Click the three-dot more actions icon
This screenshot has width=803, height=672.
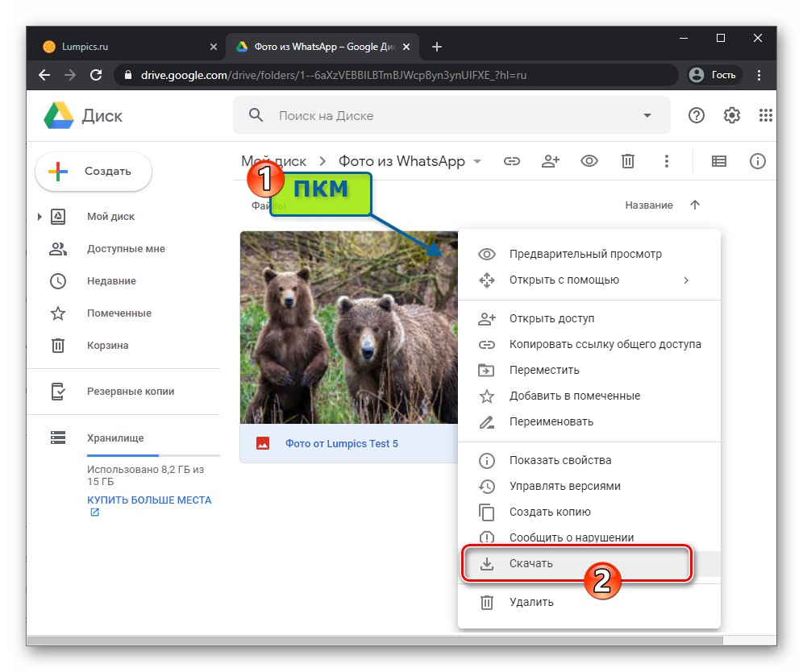pyautogui.click(x=667, y=161)
